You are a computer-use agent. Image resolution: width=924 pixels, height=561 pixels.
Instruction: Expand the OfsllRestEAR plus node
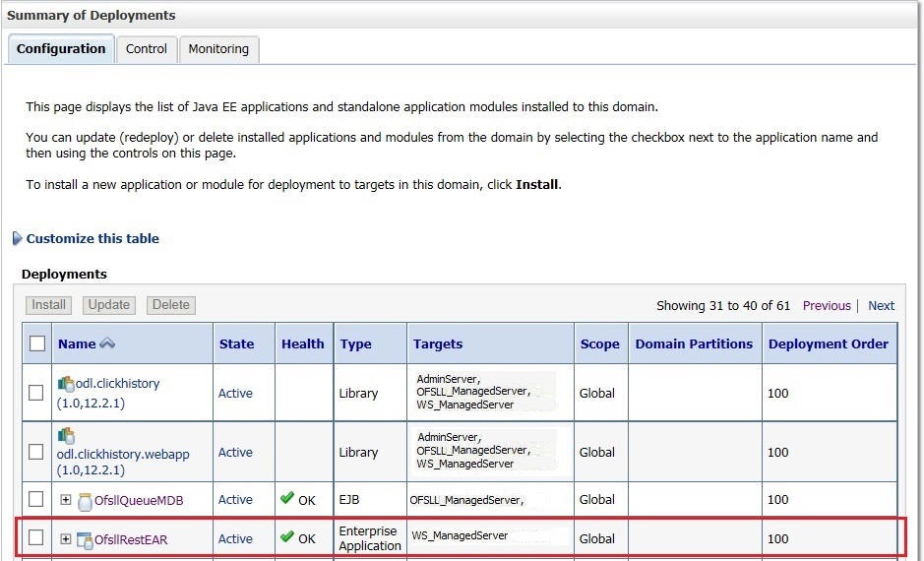(x=65, y=539)
